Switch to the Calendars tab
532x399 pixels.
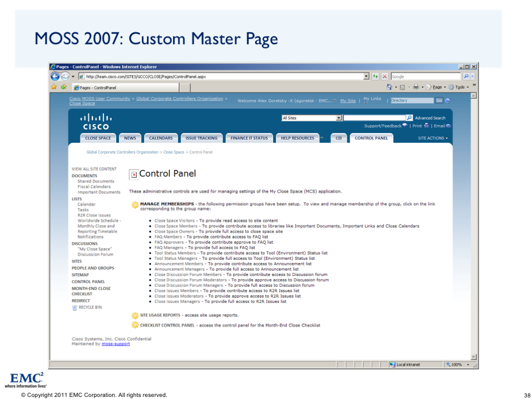pos(161,138)
